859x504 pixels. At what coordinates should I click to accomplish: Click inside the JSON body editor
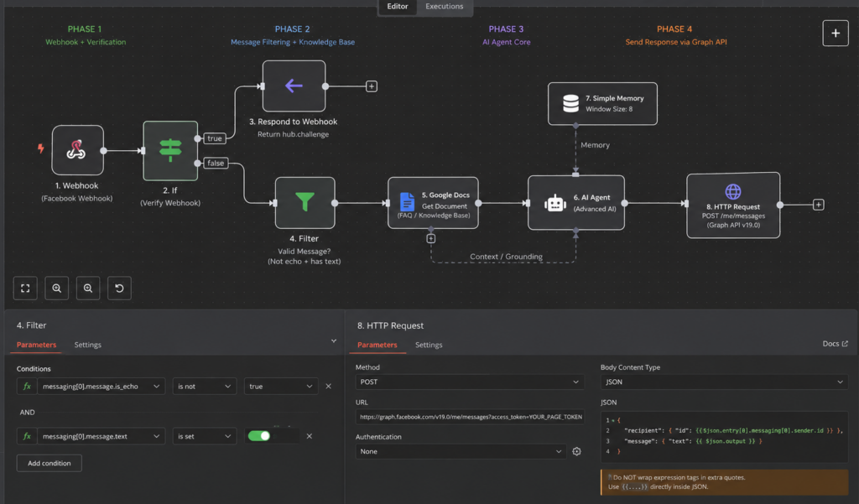[x=724, y=437]
